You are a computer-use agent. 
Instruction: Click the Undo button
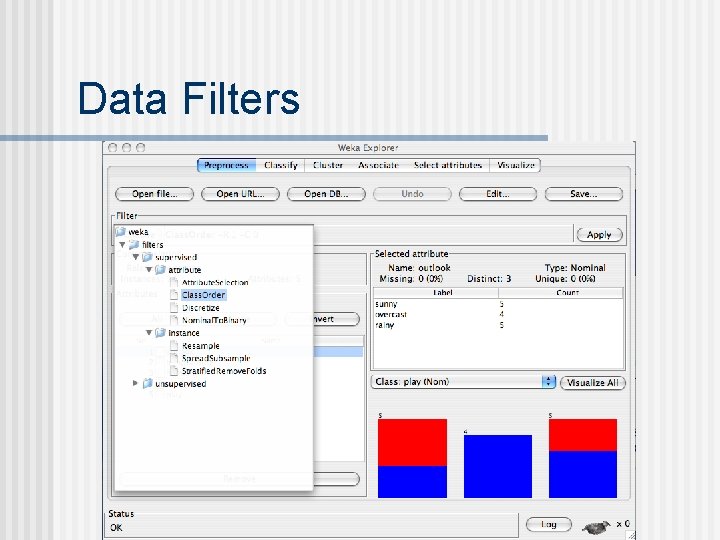[412, 194]
